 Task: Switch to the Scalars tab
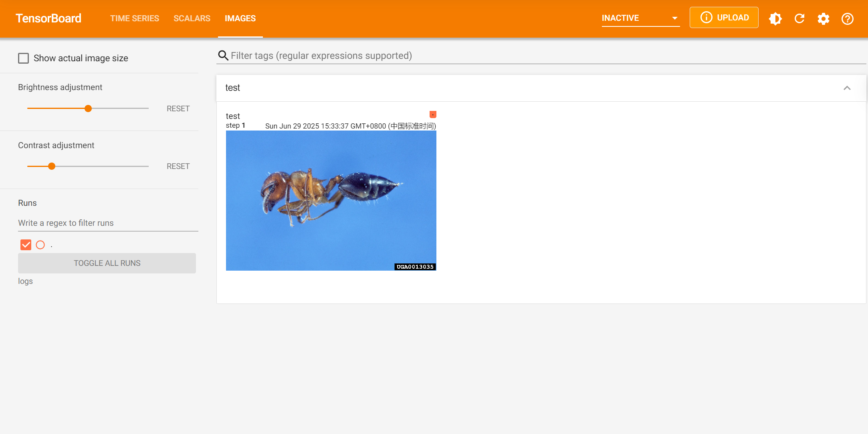pyautogui.click(x=192, y=18)
